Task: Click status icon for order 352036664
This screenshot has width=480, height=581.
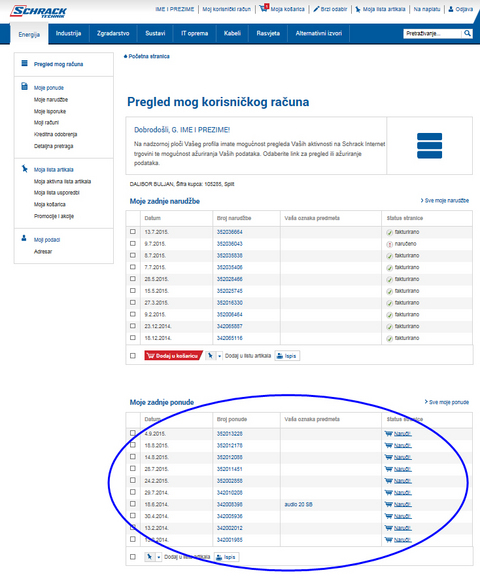Action: tap(390, 232)
